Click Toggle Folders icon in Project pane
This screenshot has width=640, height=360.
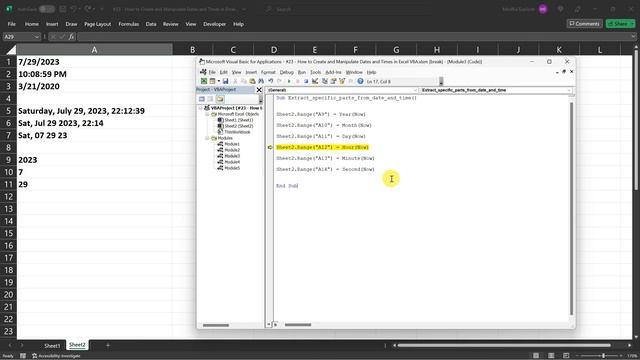pyautogui.click(x=220, y=99)
